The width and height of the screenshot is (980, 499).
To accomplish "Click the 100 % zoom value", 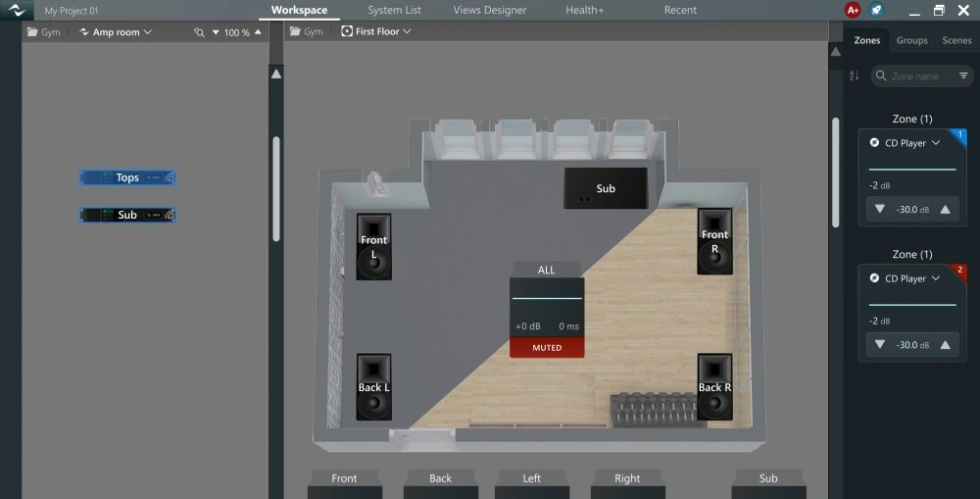I will pyautogui.click(x=237, y=32).
